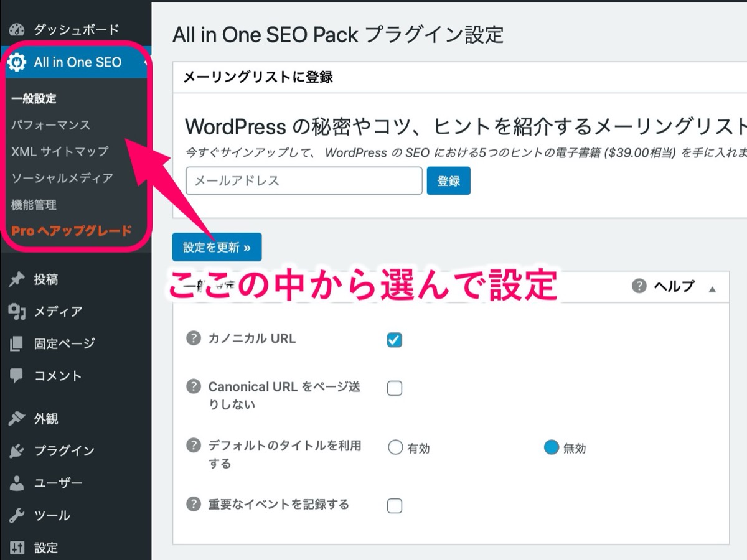Click the メールアドレス input field

[304, 181]
